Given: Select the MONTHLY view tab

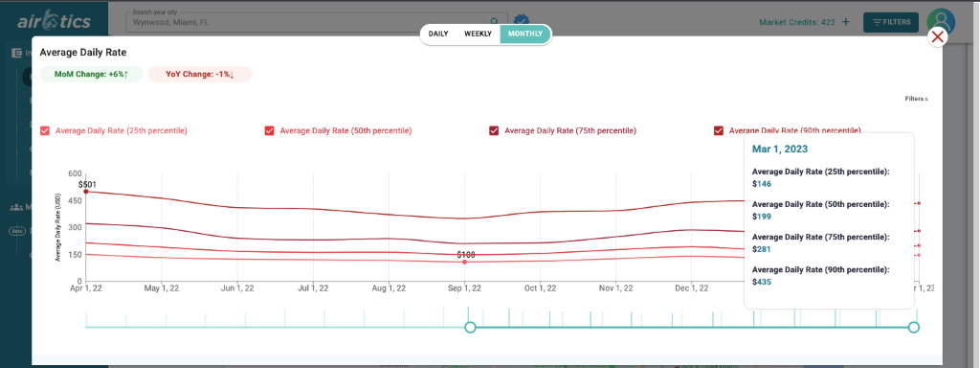Looking at the screenshot, I should 525,34.
